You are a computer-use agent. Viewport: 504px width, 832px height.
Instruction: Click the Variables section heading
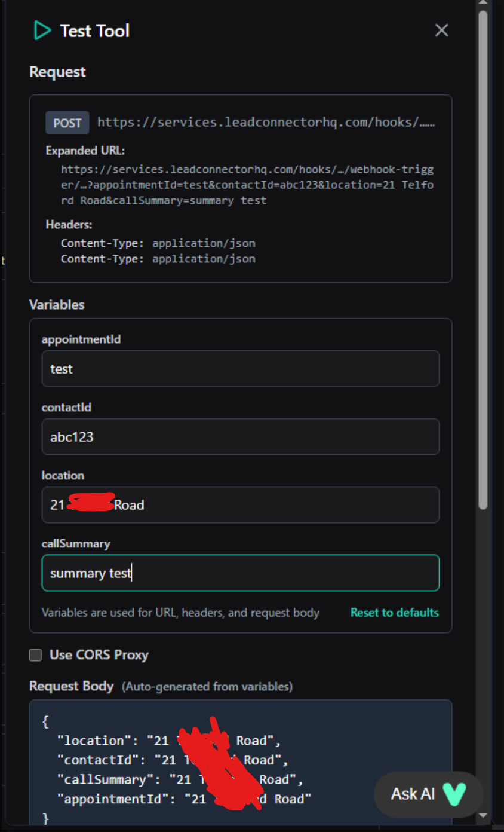(57, 305)
